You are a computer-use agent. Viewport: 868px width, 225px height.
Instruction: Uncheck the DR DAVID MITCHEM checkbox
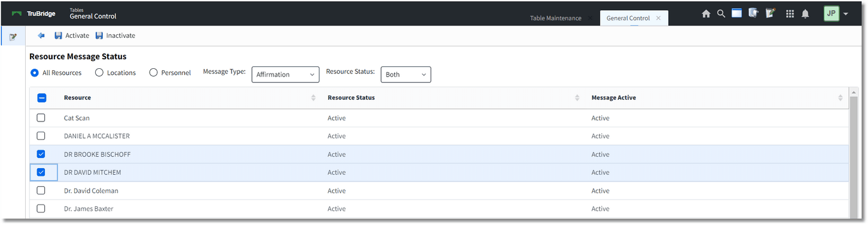(x=41, y=172)
